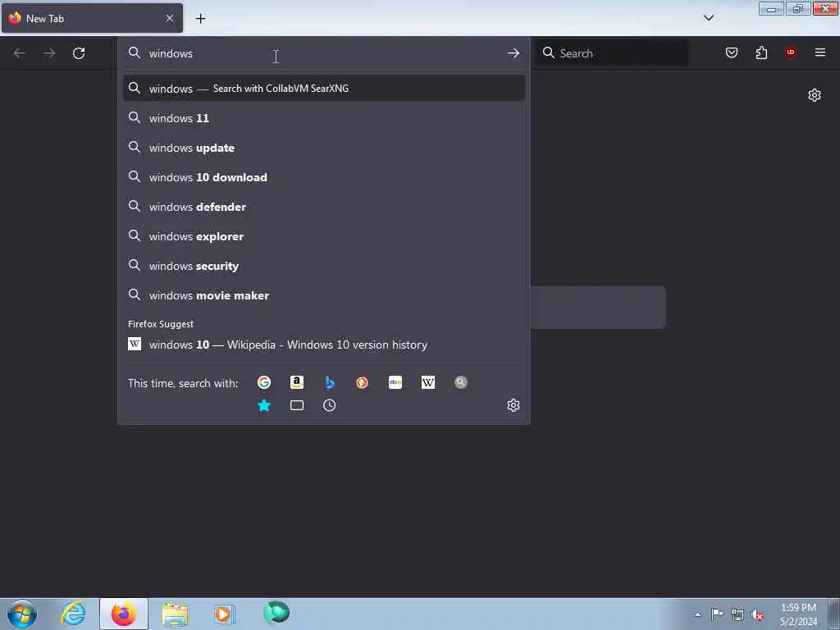This screenshot has width=840, height=630.
Task: Reload the current page
Action: (79, 53)
